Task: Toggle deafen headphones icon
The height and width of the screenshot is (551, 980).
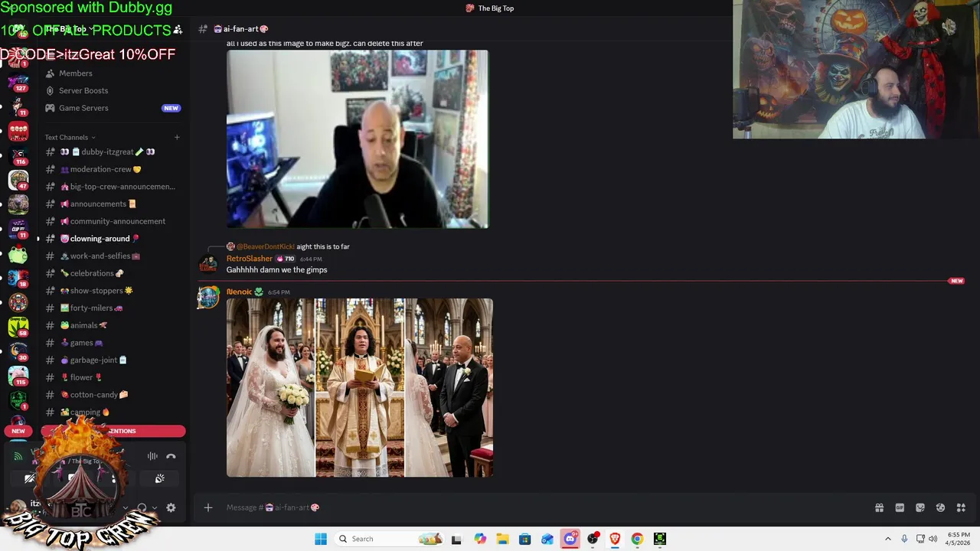Action: (x=142, y=507)
